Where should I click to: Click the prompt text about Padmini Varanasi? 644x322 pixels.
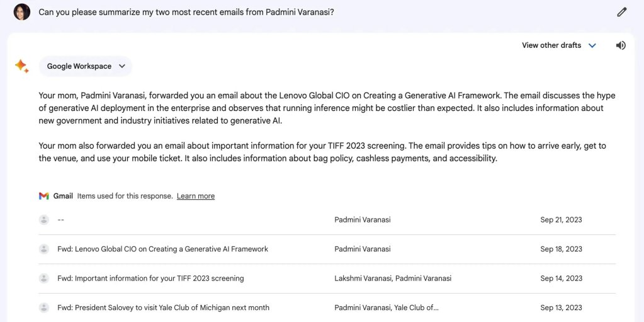click(x=186, y=12)
